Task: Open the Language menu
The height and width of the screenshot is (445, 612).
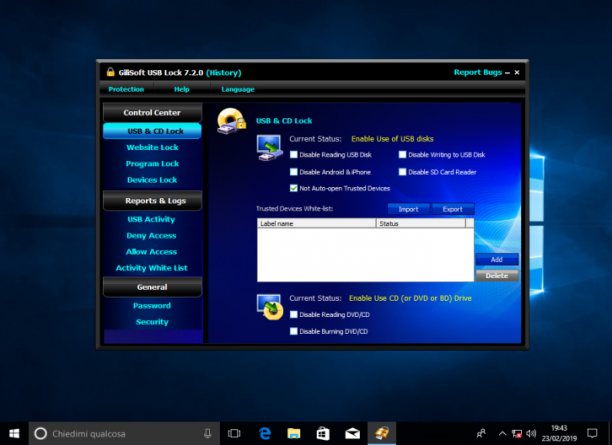Action: [x=238, y=89]
